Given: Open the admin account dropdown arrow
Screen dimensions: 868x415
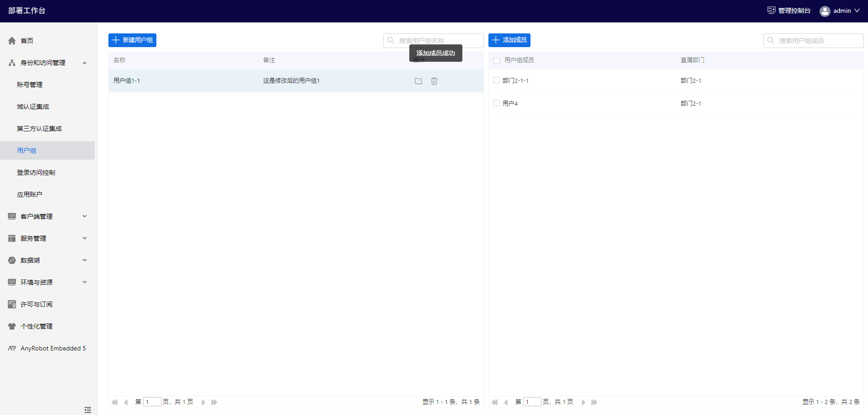Looking at the screenshot, I should pos(857,11).
